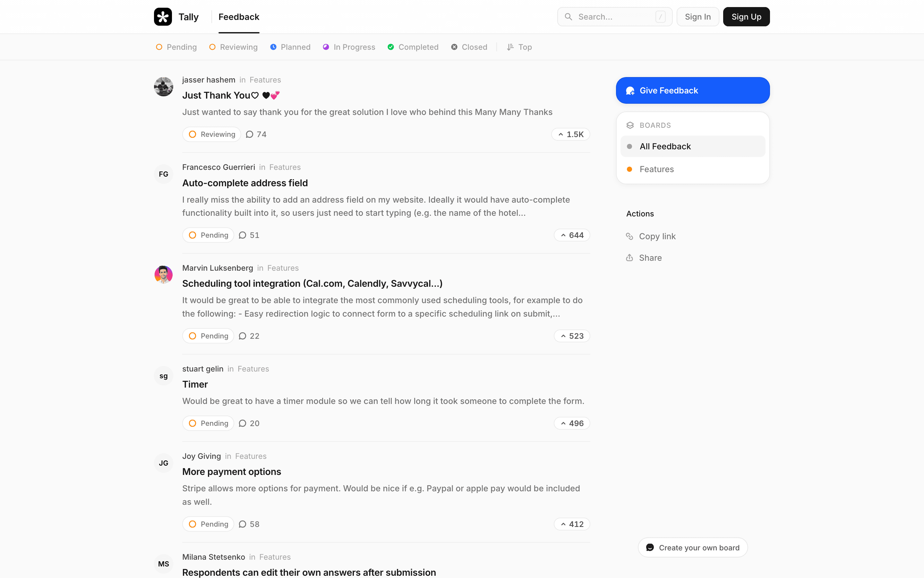Screen dimensions: 924x578
Task: Click Pending badge on Auto-complete address post
Action: coord(208,235)
